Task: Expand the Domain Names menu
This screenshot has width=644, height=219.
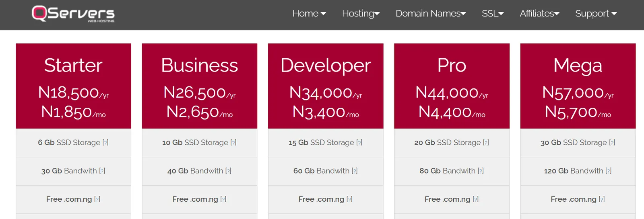Action: 431,14
